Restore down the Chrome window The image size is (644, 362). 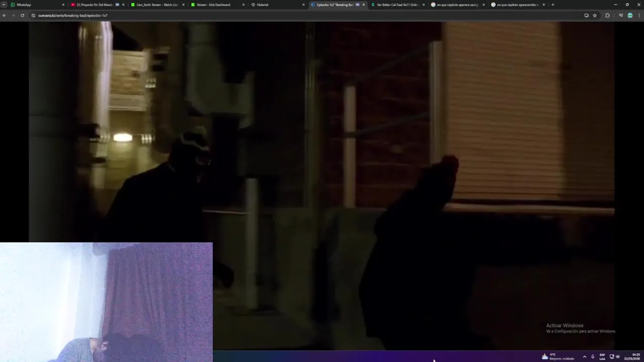[627, 5]
